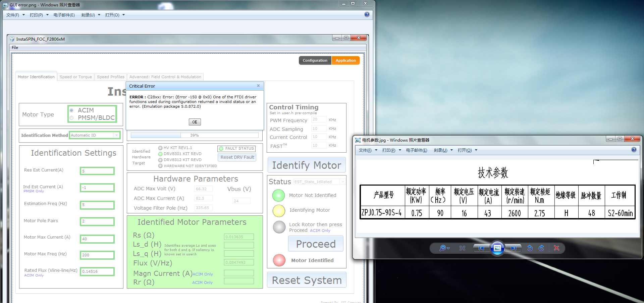
Task: Click 电子邮件(E) in the 电机参数.jpg viewer
Action: [x=417, y=150]
